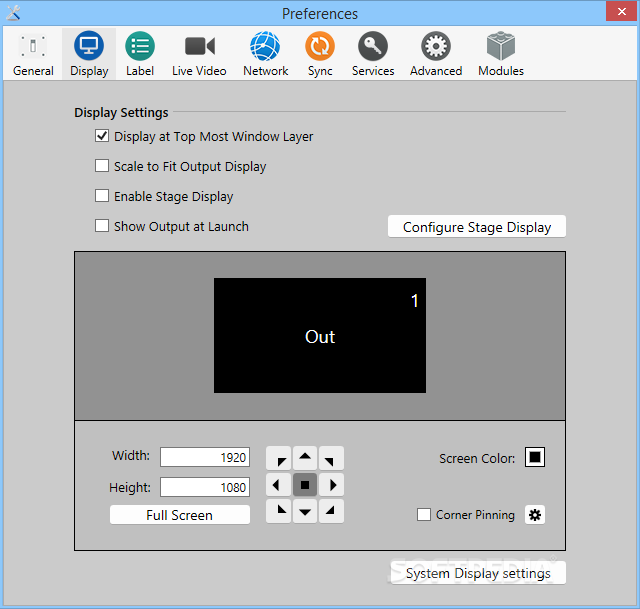
Task: Select the Out display 1 preview
Action: (320, 336)
